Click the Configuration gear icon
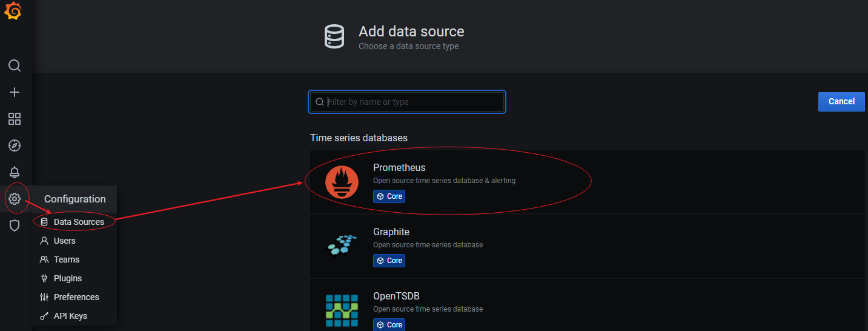Image resolution: width=868 pixels, height=331 pixels. pos(15,199)
